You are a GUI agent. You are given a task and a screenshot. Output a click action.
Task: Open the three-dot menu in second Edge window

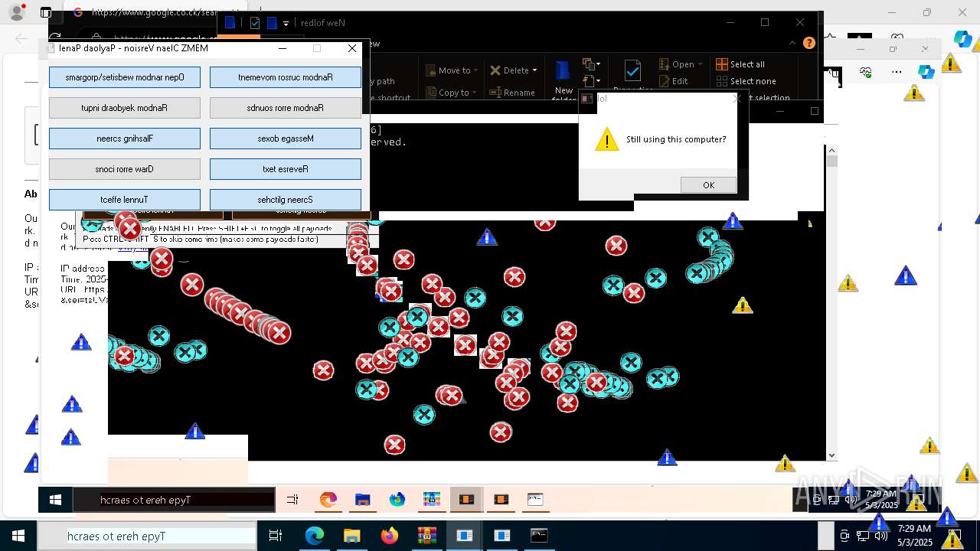pos(897,72)
